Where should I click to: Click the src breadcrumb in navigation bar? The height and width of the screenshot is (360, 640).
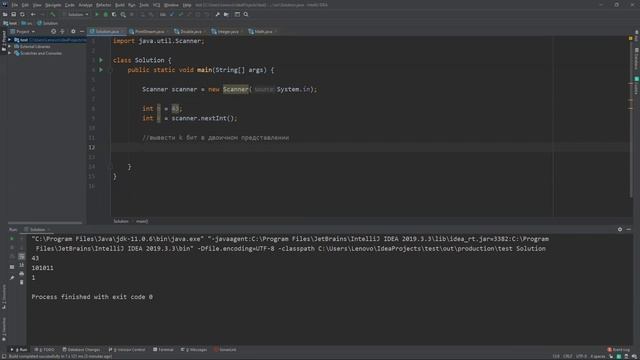27,23
